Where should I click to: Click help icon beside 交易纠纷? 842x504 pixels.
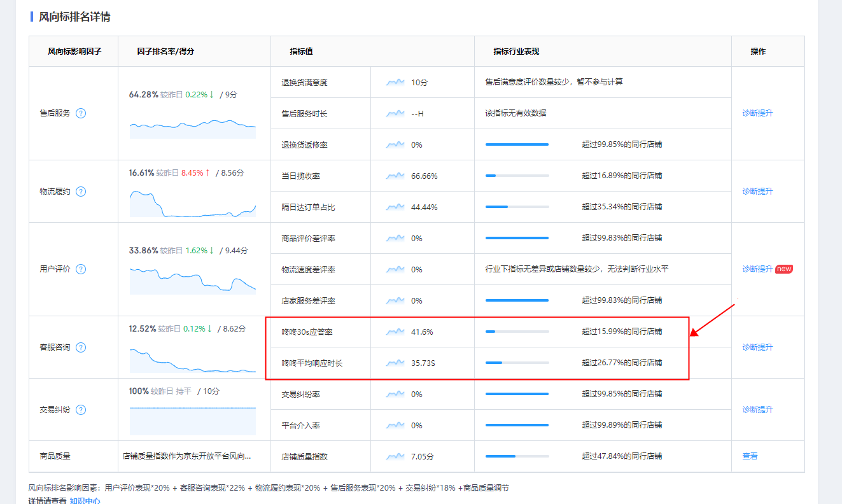[81, 410]
